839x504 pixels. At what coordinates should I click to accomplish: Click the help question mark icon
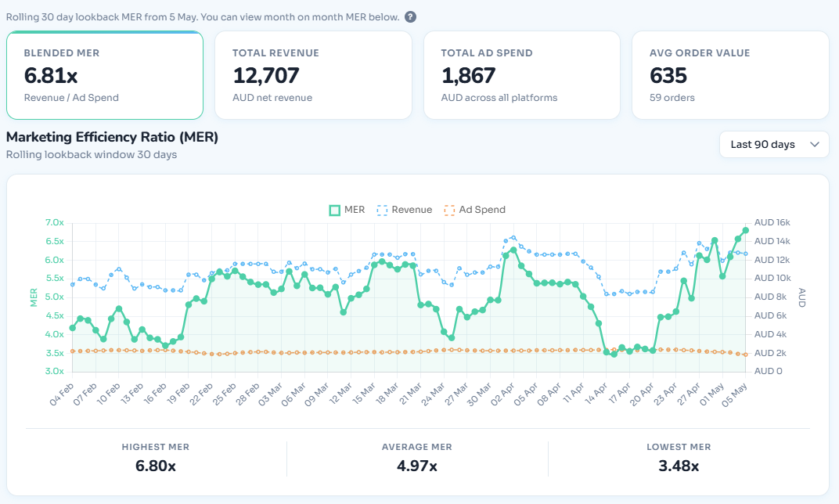tap(410, 16)
